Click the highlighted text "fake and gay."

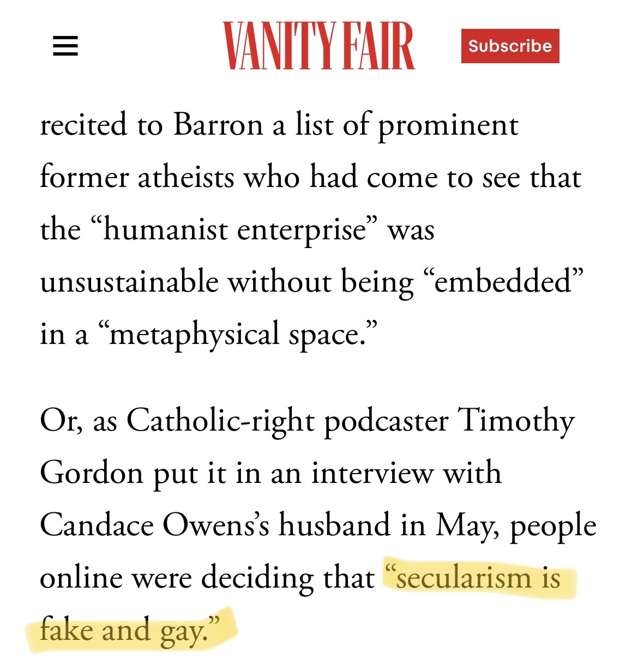pos(129,631)
